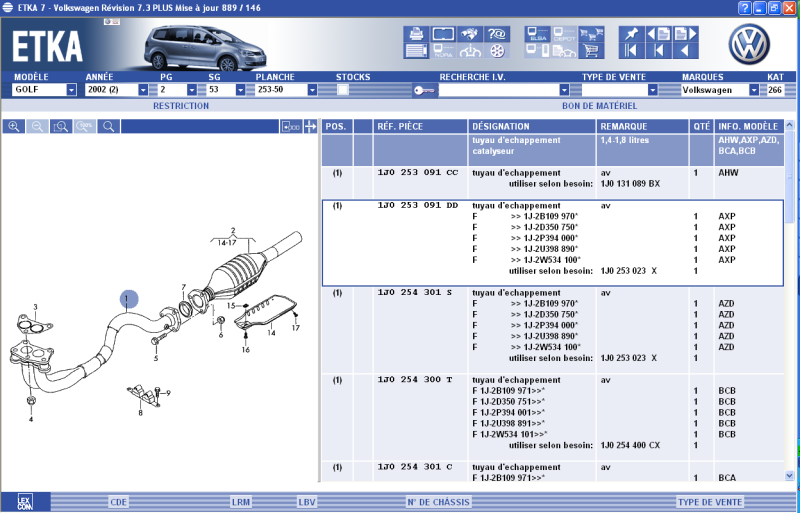800x513 pixels.
Task: Go to next page document icon
Action: (x=685, y=34)
